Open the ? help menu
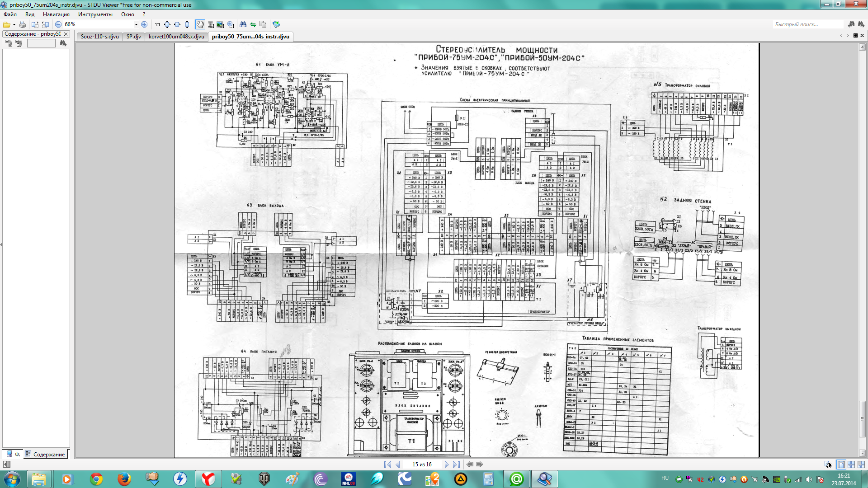Image resolution: width=868 pixels, height=488 pixels. (144, 14)
